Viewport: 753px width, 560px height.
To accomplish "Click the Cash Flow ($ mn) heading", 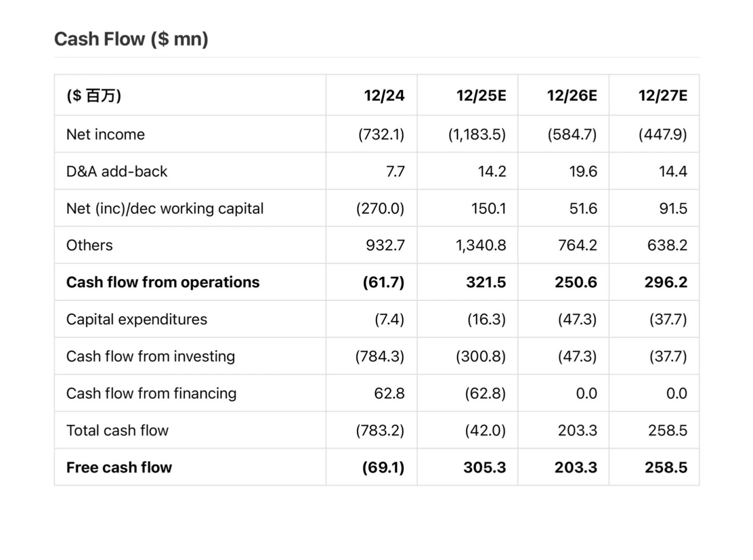I will (x=131, y=39).
